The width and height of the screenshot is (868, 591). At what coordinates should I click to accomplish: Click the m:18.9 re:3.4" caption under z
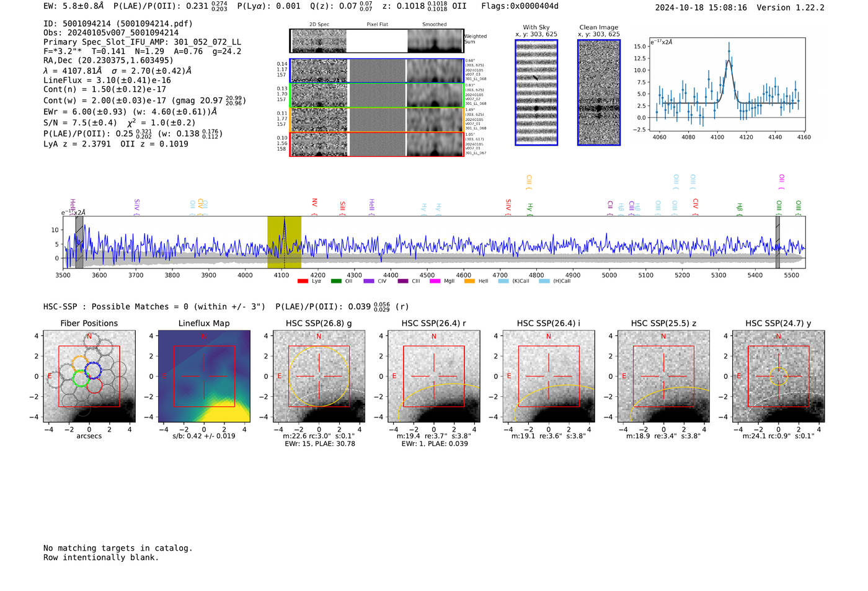pyautogui.click(x=663, y=436)
